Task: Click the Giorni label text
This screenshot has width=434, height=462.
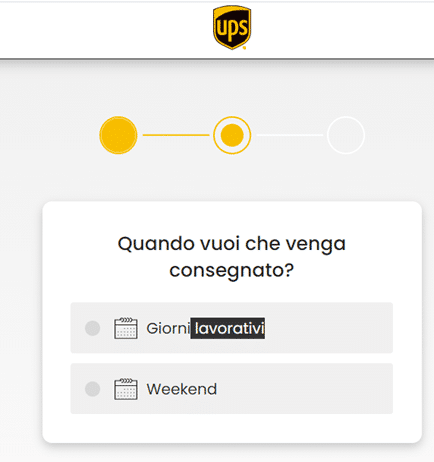Action: click(x=168, y=328)
